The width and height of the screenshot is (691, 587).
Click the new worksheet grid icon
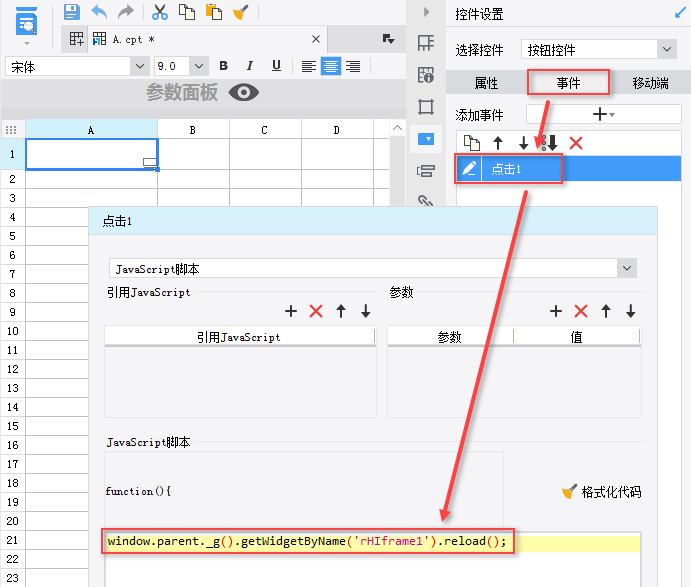click(x=76, y=39)
